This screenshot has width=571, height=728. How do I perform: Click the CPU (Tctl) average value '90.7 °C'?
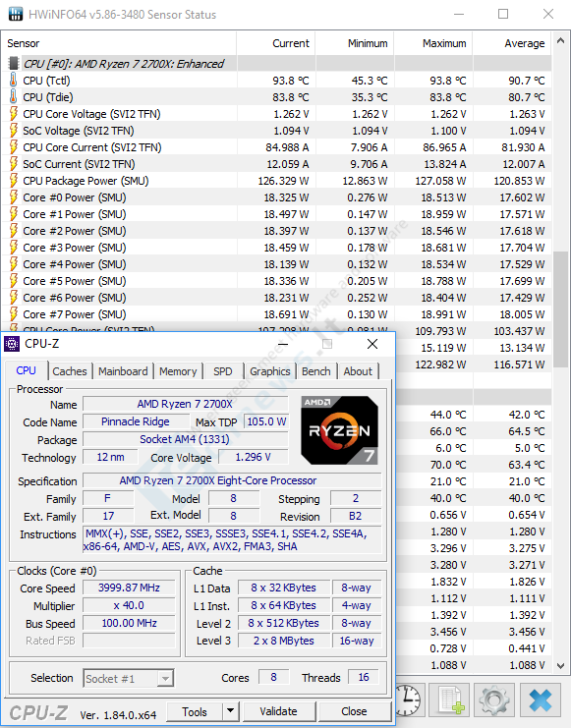pos(525,81)
